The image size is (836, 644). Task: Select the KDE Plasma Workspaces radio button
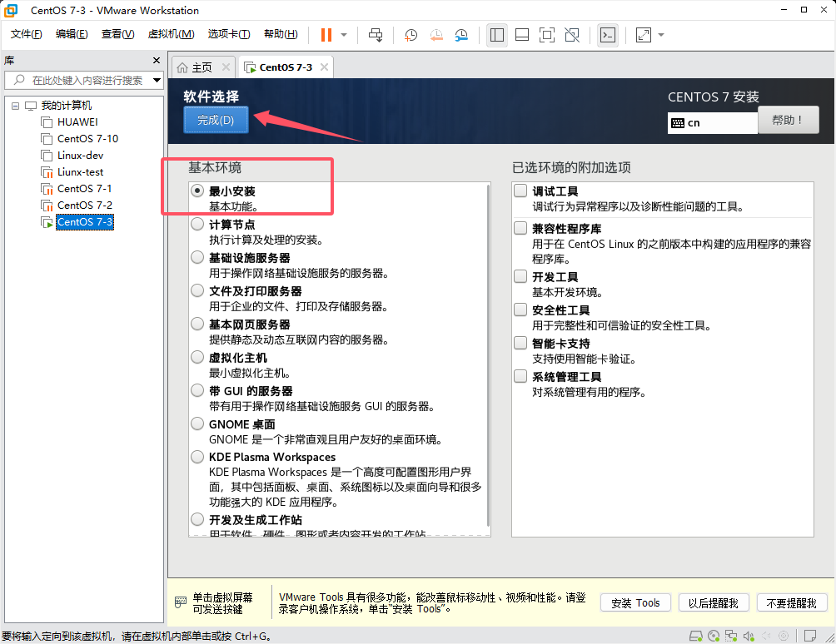pyautogui.click(x=197, y=457)
